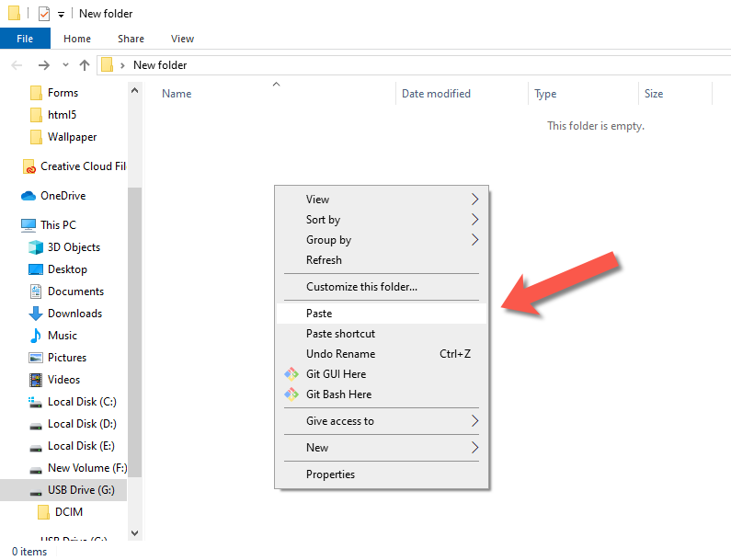Sort by the Date modified column header
Viewport: 731px width, 560px height.
pyautogui.click(x=436, y=94)
